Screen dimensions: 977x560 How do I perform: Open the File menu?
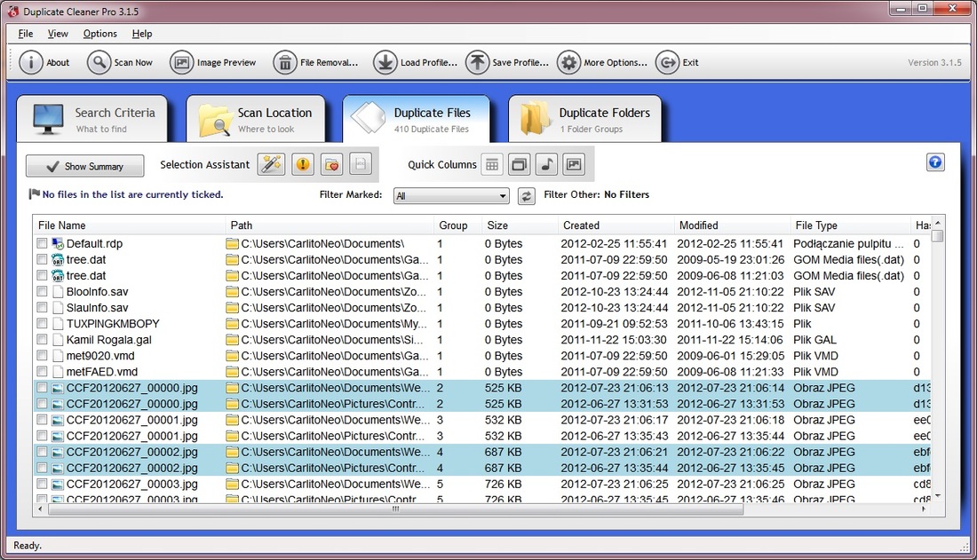[x=26, y=34]
